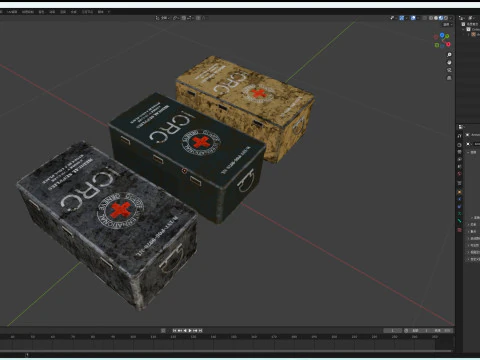Open snapping options dropdown next to magnet
480x360 pixels.
point(189,18)
